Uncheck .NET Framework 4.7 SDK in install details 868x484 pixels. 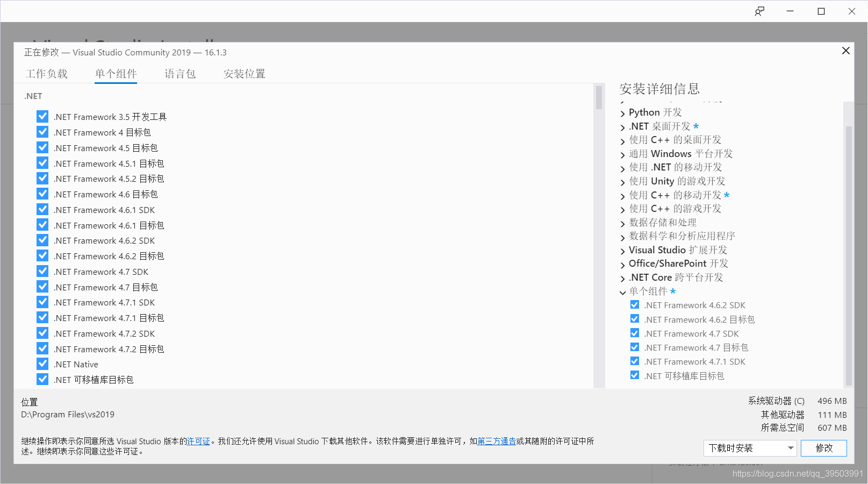point(635,333)
